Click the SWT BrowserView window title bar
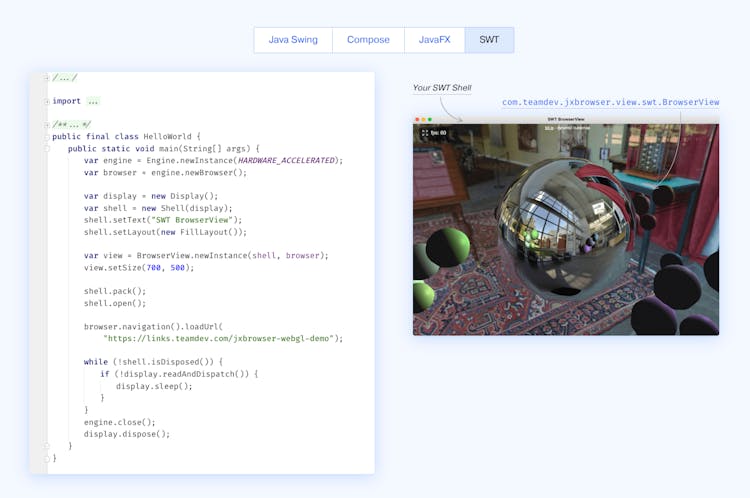750x498 pixels. point(566,119)
